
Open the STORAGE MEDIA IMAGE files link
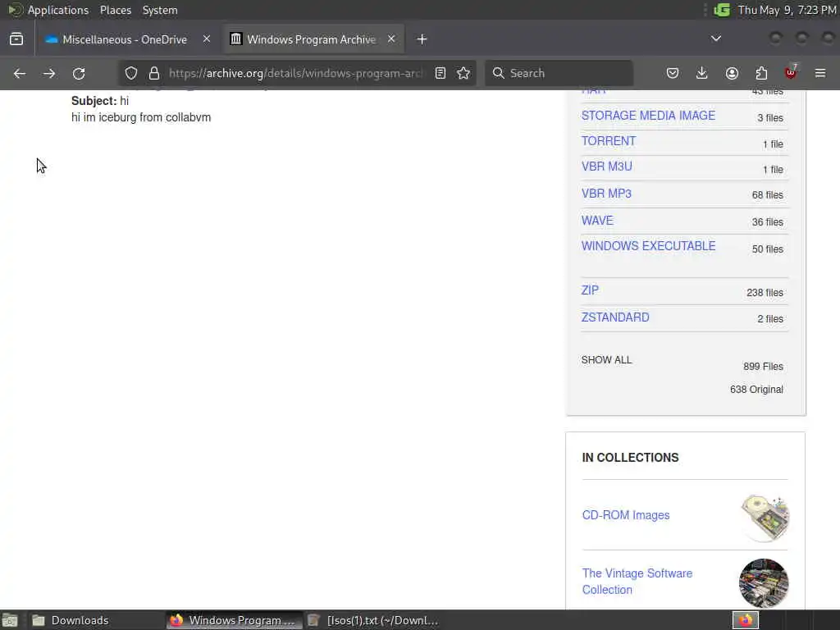(648, 116)
